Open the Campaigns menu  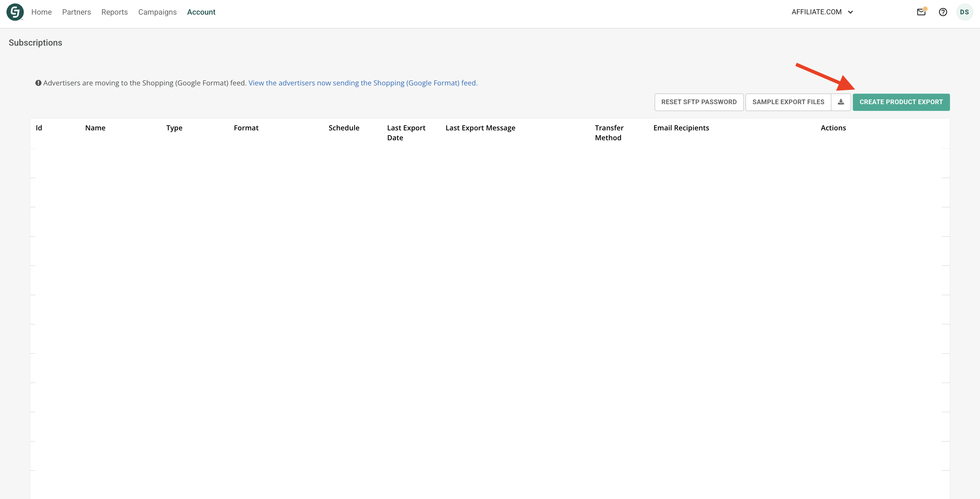click(158, 12)
